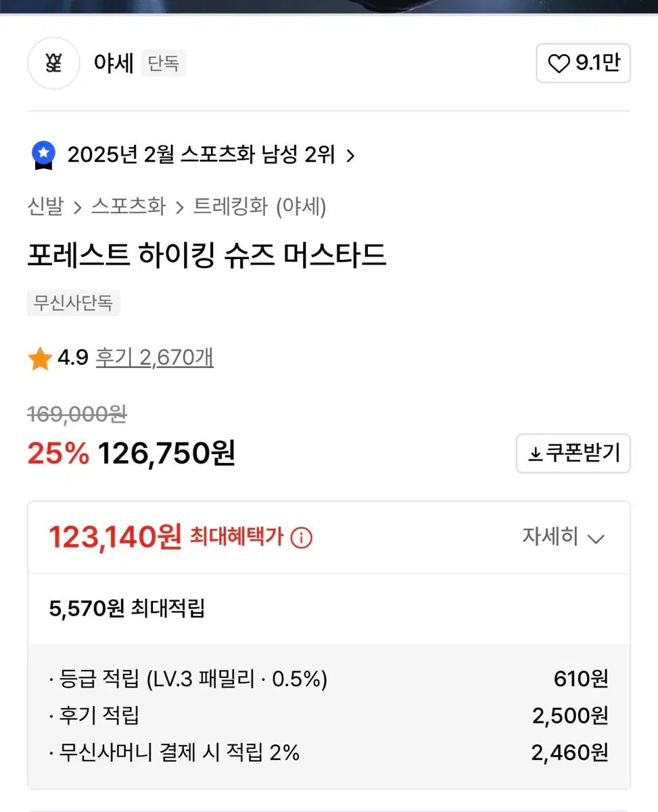Tap the 무신사단독 tag
Screen dimensions: 658x812
pyautogui.click(x=73, y=302)
